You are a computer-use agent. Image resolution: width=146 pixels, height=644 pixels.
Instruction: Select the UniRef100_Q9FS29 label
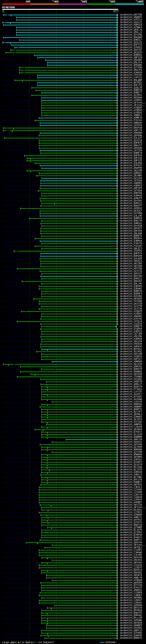[x=131, y=58]
